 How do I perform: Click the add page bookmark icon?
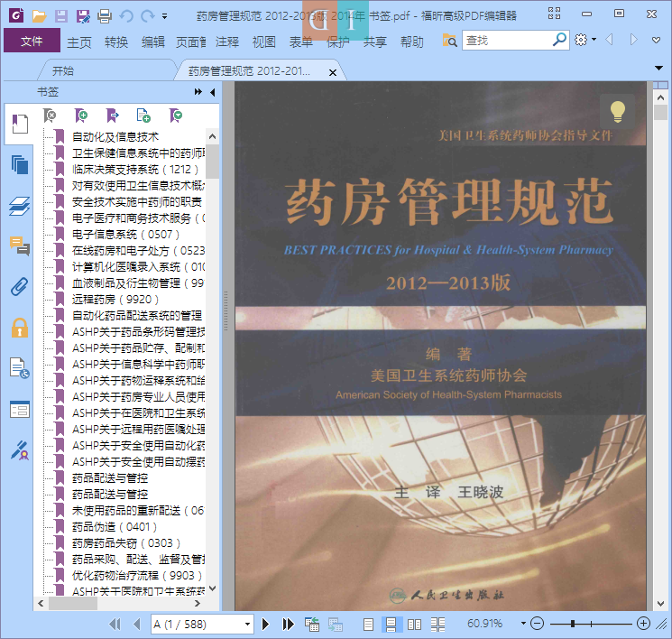[x=143, y=116]
